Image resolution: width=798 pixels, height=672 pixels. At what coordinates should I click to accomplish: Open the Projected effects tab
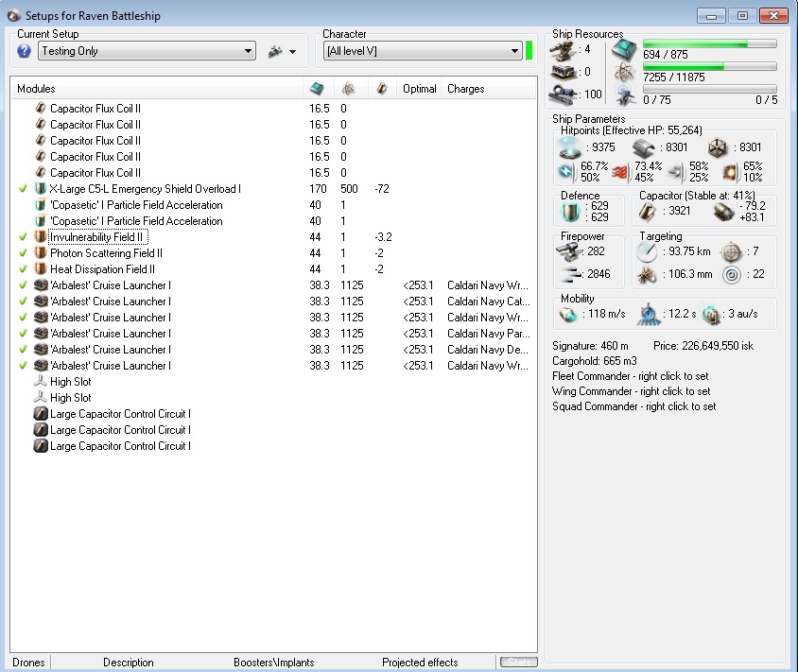pyautogui.click(x=420, y=663)
